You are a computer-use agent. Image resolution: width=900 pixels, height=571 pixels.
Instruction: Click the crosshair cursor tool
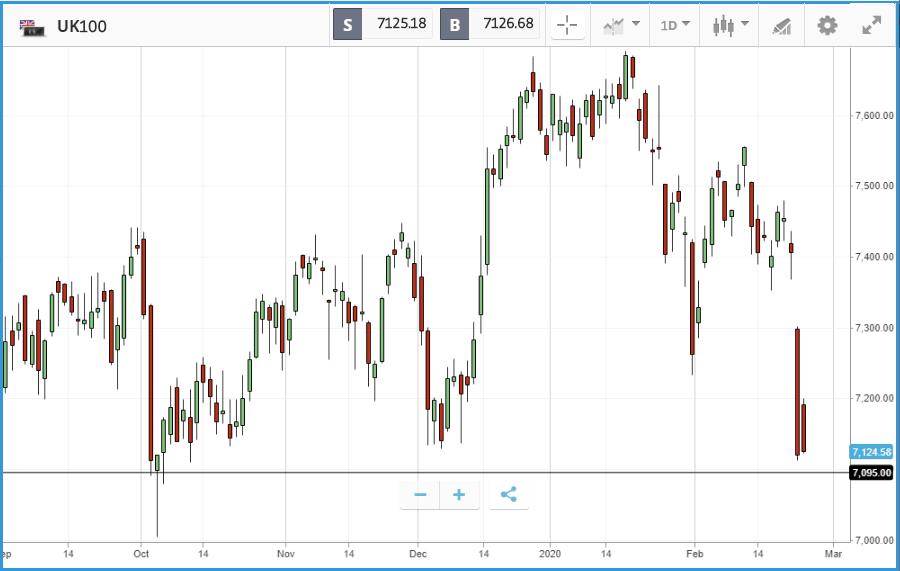coord(567,25)
